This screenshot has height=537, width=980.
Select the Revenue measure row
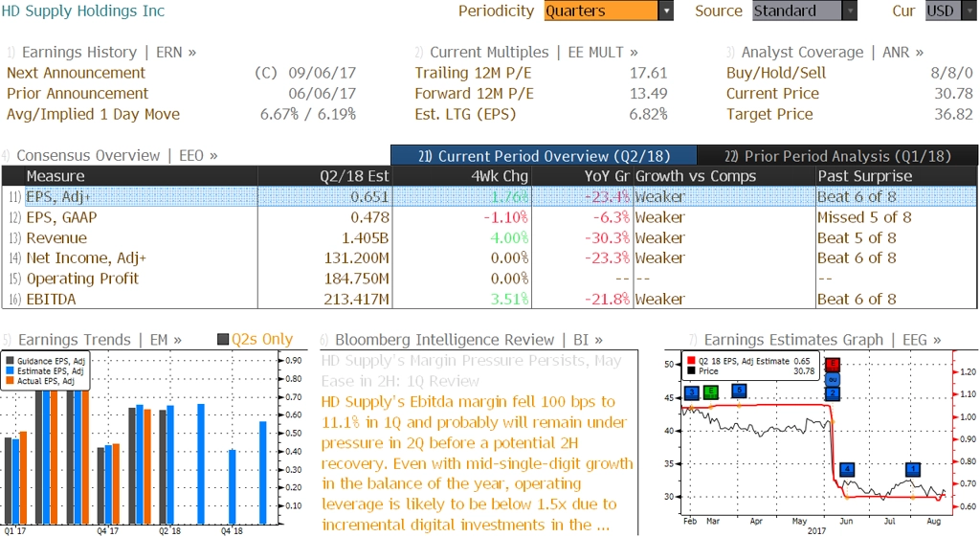click(489, 237)
